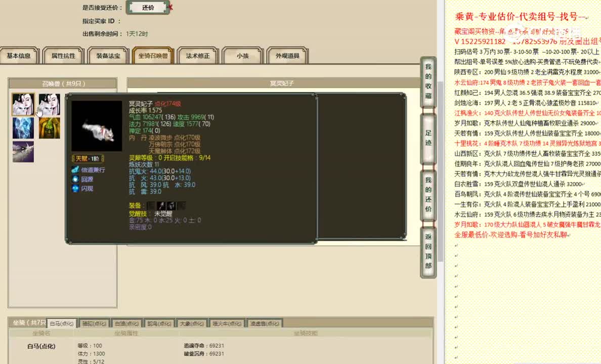Select the second white-haired summon portrait
The width and height of the screenshot is (601, 364).
coord(50,104)
